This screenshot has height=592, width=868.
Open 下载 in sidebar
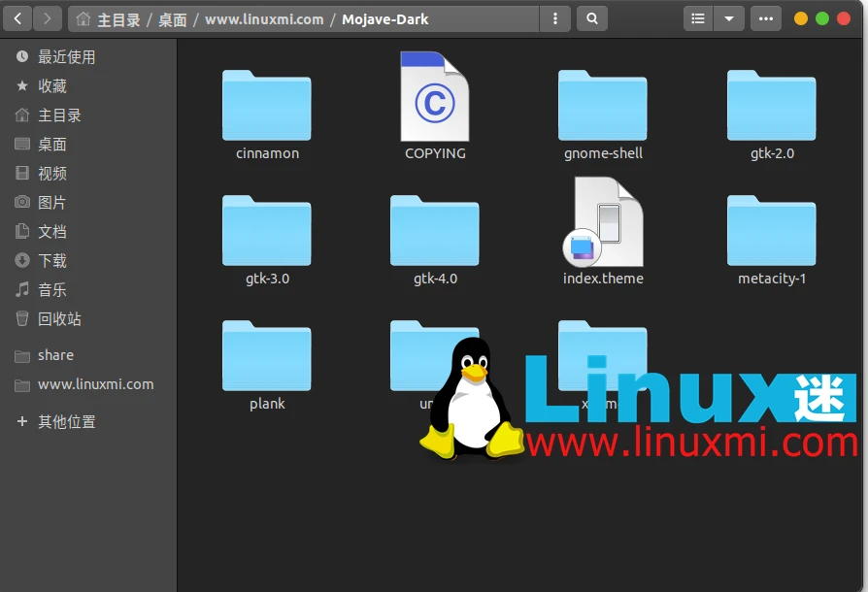click(88, 260)
